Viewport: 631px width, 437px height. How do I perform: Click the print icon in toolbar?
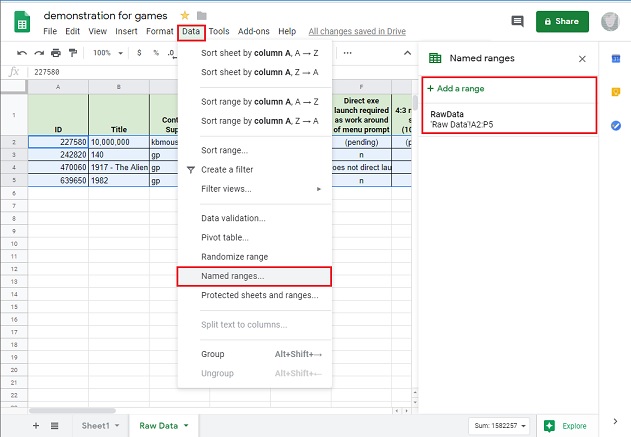tap(56, 53)
